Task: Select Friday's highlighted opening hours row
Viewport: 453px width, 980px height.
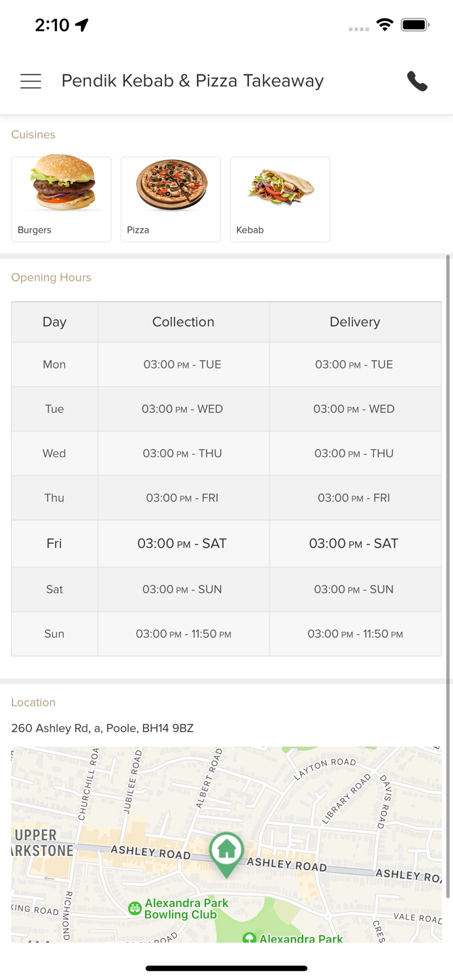Action: tap(226, 543)
